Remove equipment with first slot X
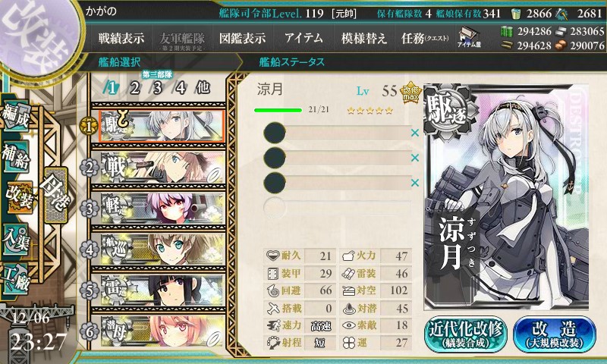607x364 pixels. point(415,133)
